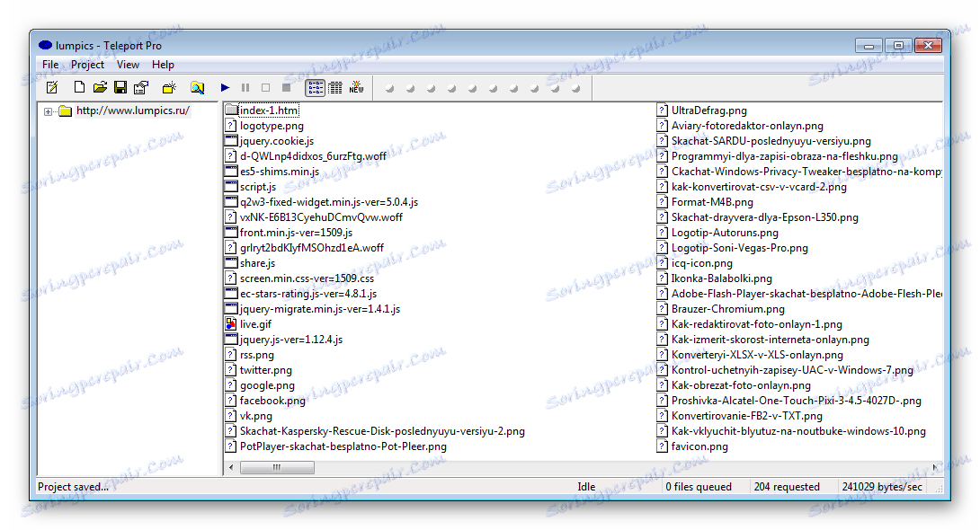This screenshot has height=530, width=980.
Task: Select file d-QWLnp4didxos_6urzFtg.woff
Action: pos(313,156)
